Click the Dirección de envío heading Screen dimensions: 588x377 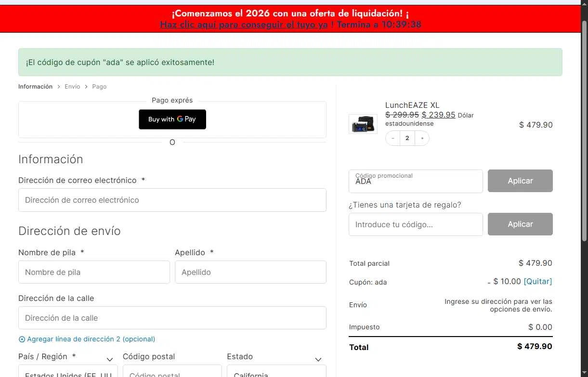click(69, 231)
